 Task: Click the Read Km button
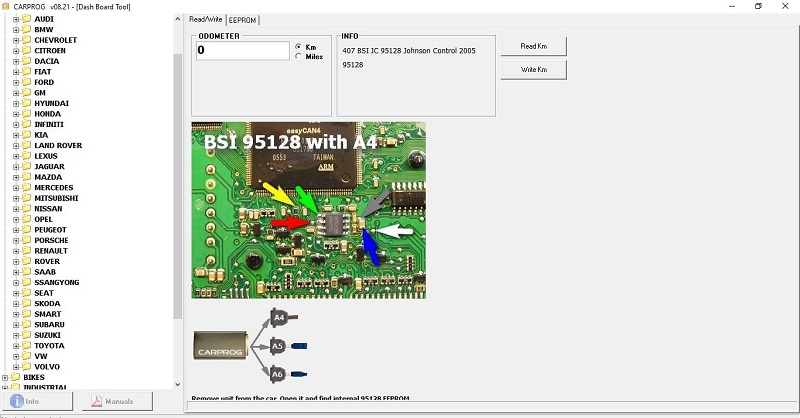[x=534, y=46]
